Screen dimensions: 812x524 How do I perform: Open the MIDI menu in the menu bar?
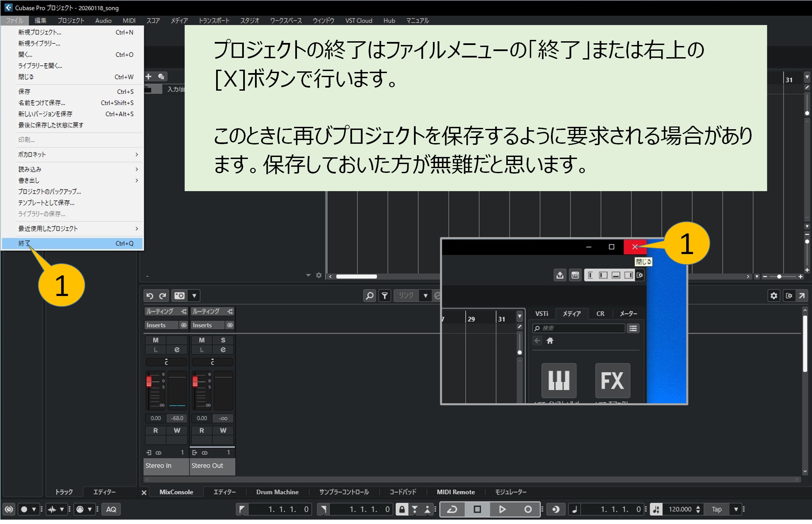[x=129, y=20]
